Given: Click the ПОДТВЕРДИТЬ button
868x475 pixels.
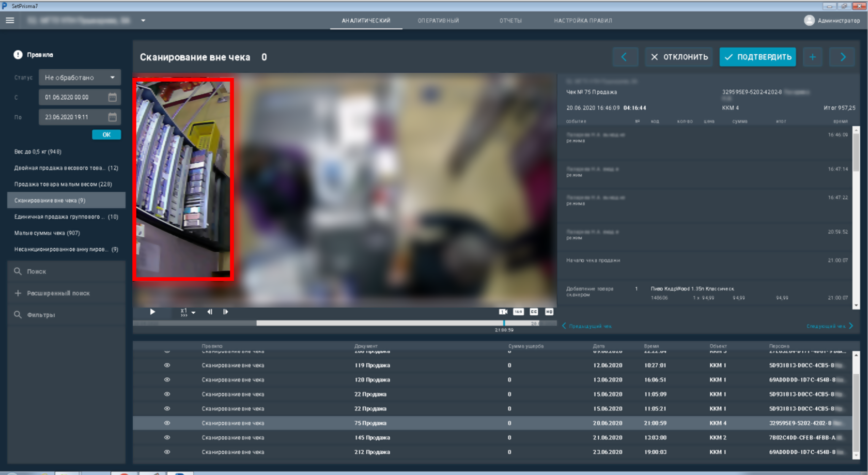Looking at the screenshot, I should coord(757,57).
